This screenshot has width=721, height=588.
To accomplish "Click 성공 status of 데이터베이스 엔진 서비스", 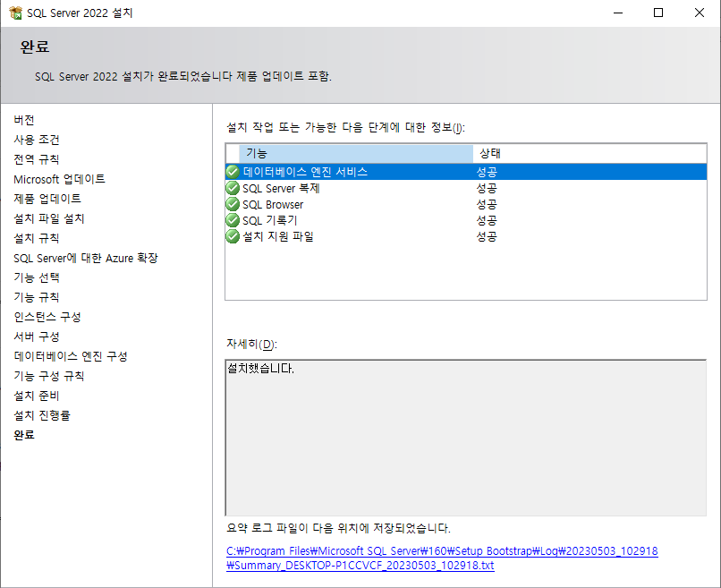I will pos(487,172).
